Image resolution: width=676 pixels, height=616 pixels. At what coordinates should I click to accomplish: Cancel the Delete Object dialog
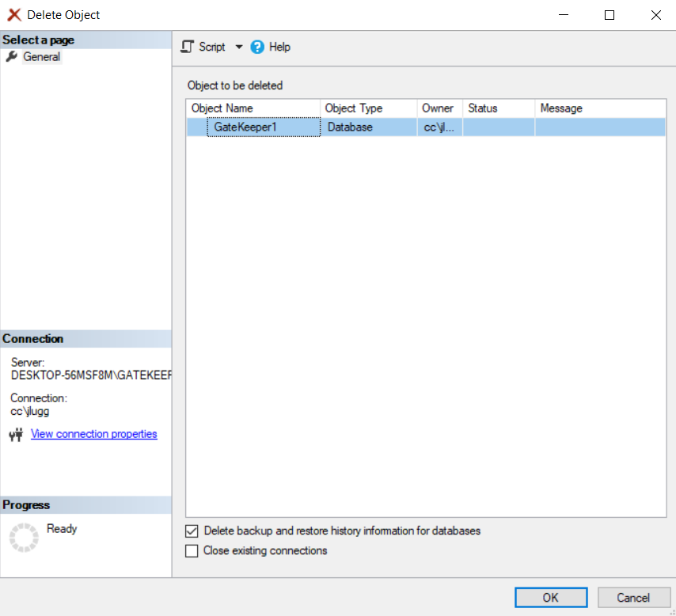tap(633, 598)
